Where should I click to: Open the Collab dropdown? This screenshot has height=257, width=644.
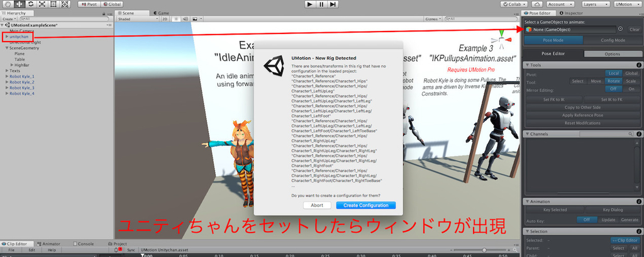(x=515, y=4)
